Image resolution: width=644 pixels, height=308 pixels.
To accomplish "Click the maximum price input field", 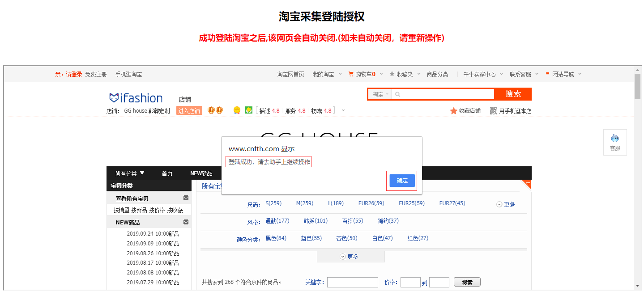I will pyautogui.click(x=439, y=282).
